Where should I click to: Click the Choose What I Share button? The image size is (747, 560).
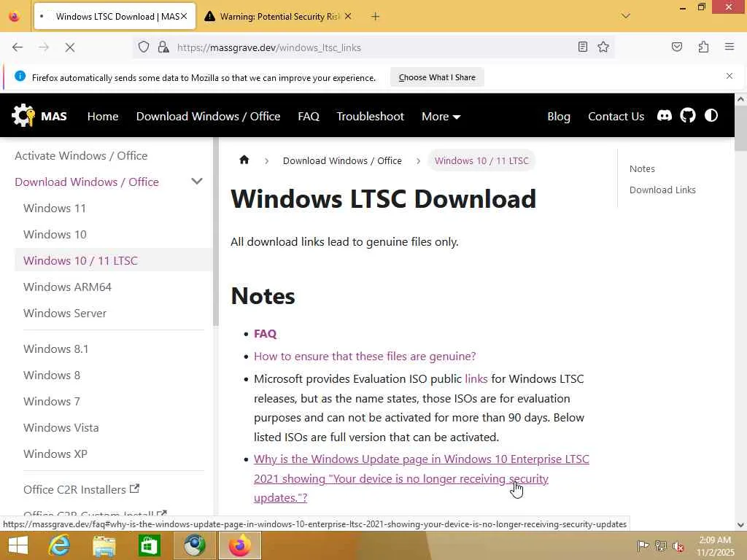tap(437, 77)
